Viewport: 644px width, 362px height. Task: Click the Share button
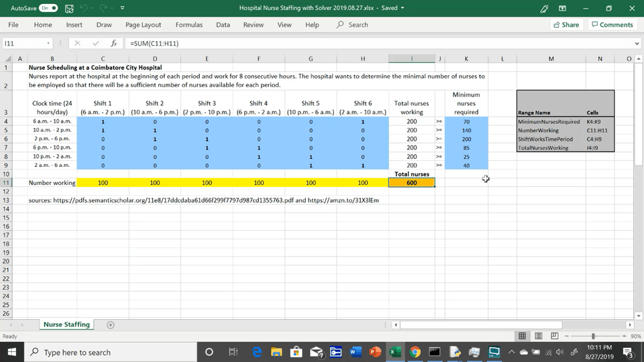(566, 25)
